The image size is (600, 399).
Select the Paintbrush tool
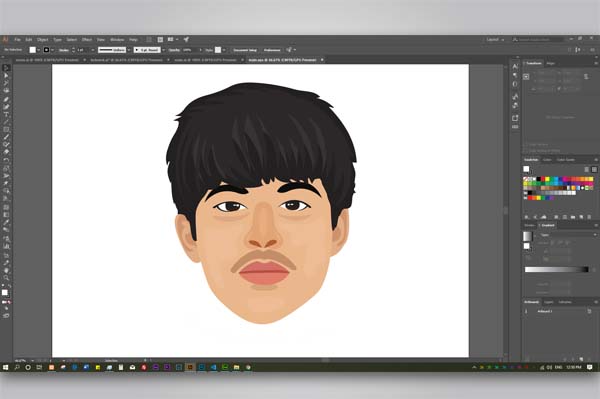click(6, 137)
